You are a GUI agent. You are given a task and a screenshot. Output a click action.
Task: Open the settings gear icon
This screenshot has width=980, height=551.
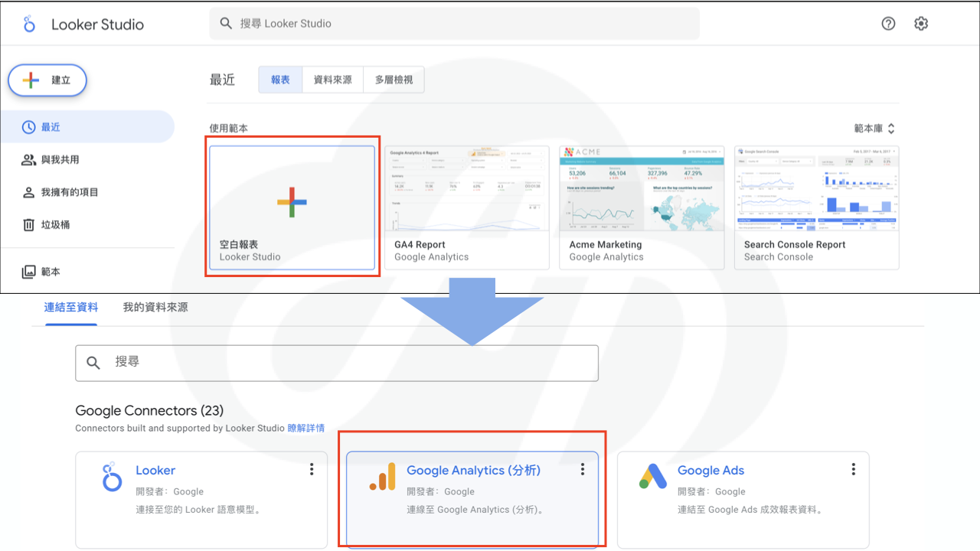tap(921, 24)
